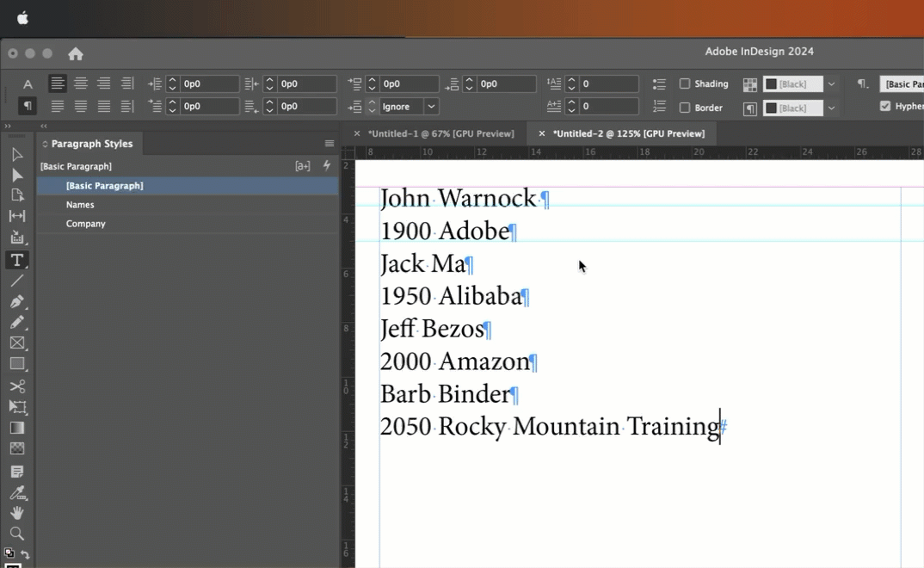The width and height of the screenshot is (924, 568).
Task: Switch to Untitled-1 document tab
Action: click(440, 133)
